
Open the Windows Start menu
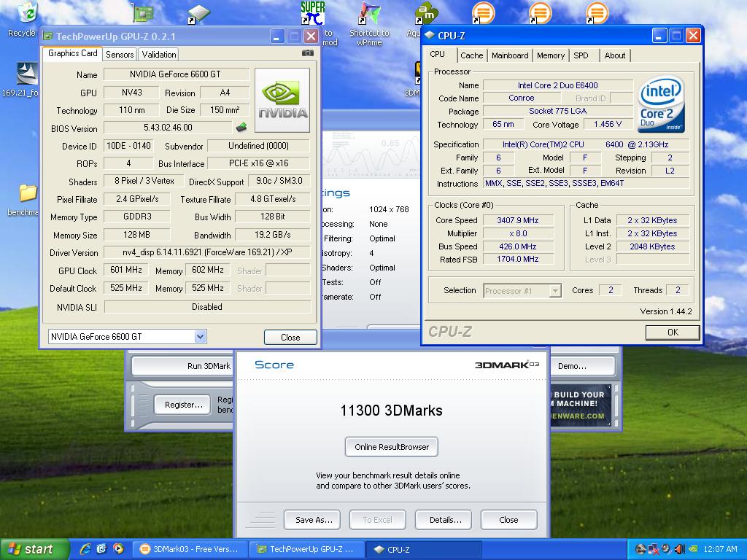point(34,549)
